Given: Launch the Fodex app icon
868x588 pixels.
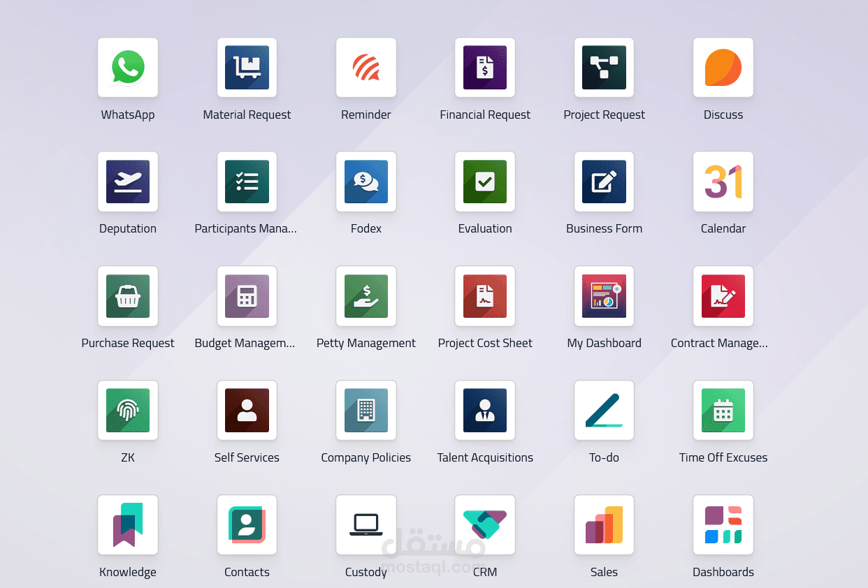Looking at the screenshot, I should click(x=366, y=182).
